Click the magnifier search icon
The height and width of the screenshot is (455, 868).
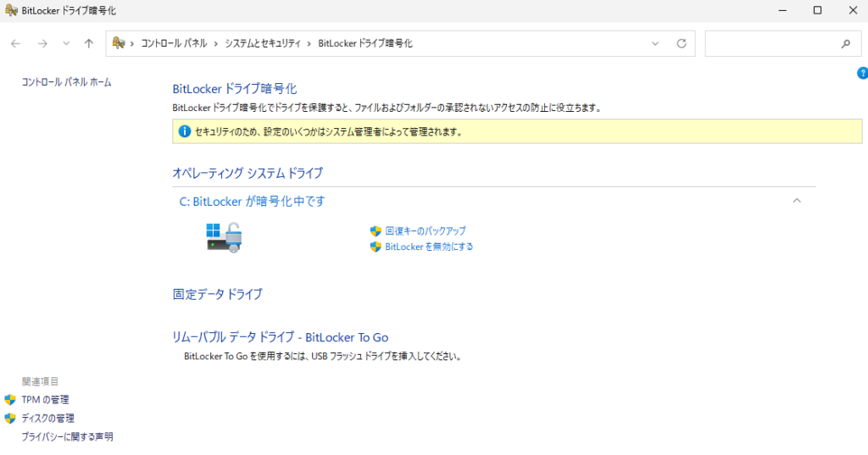click(x=845, y=44)
